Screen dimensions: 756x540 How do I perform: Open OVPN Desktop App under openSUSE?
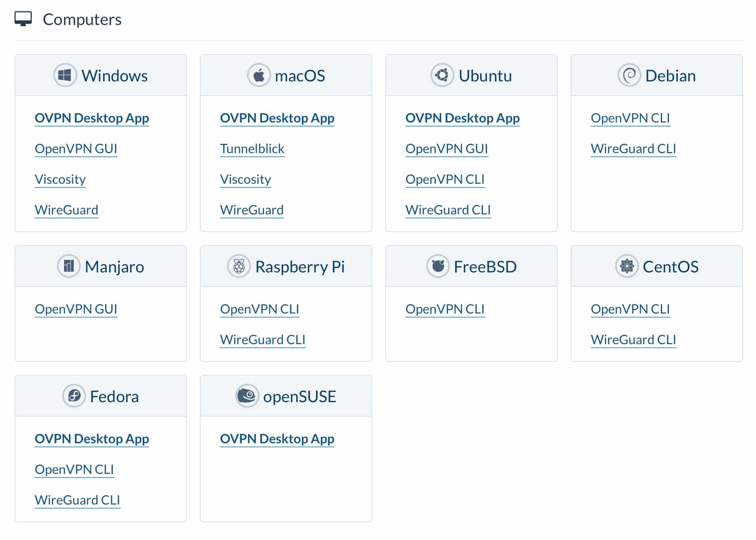point(277,439)
